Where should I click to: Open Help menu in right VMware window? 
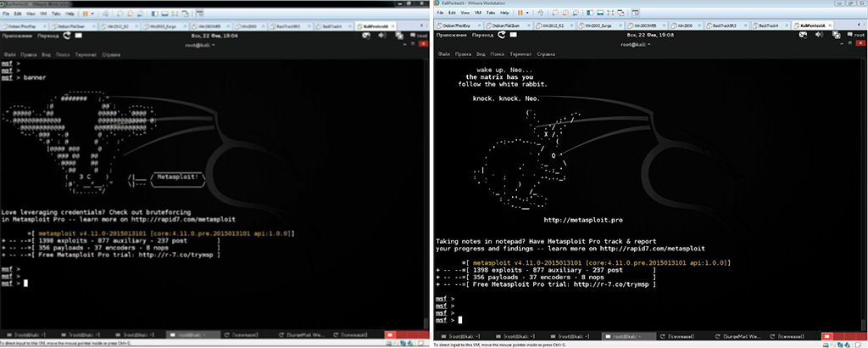pos(504,13)
